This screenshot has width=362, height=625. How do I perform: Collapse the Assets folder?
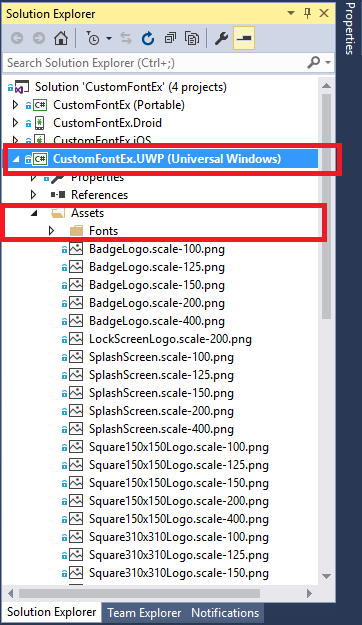coord(34,213)
